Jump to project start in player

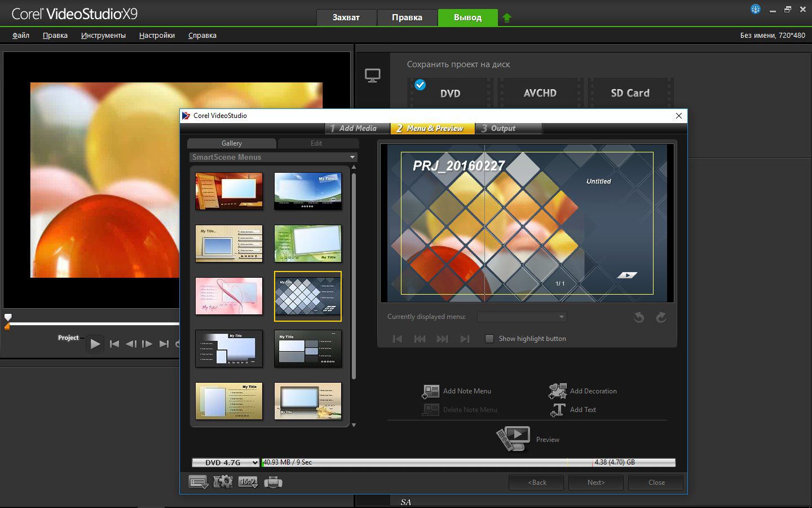114,344
